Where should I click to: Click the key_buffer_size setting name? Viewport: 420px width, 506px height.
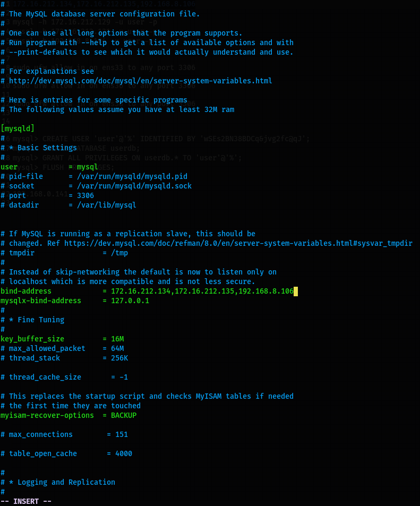click(x=32, y=339)
